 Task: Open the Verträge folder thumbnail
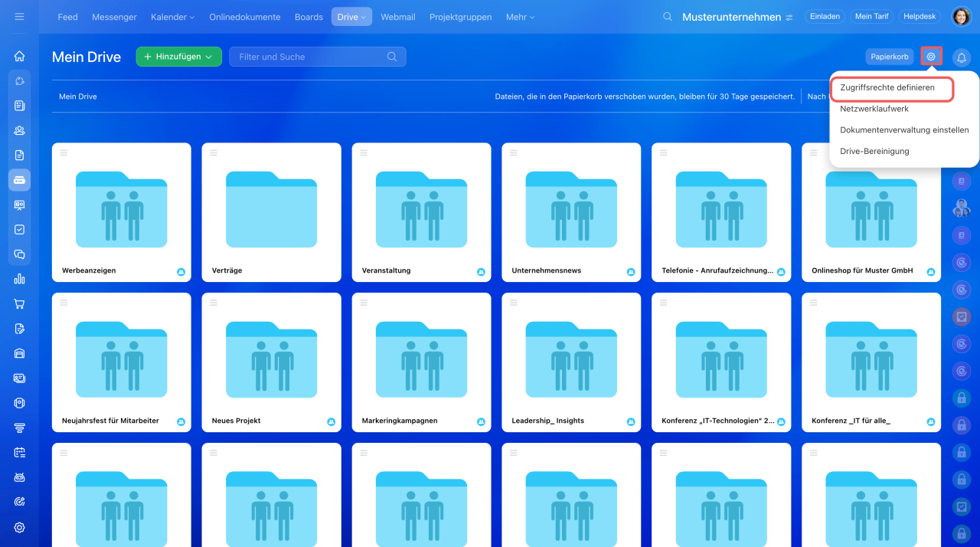(272, 208)
